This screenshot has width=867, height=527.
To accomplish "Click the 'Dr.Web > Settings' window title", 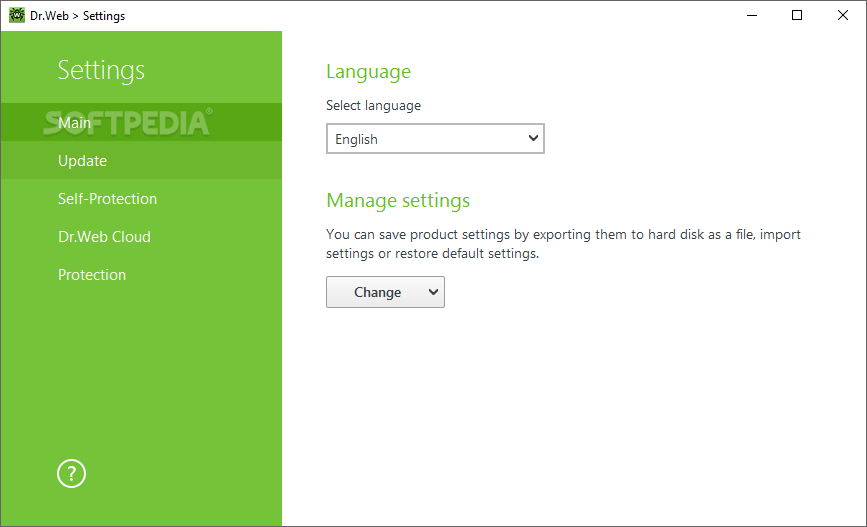I will click(x=77, y=16).
